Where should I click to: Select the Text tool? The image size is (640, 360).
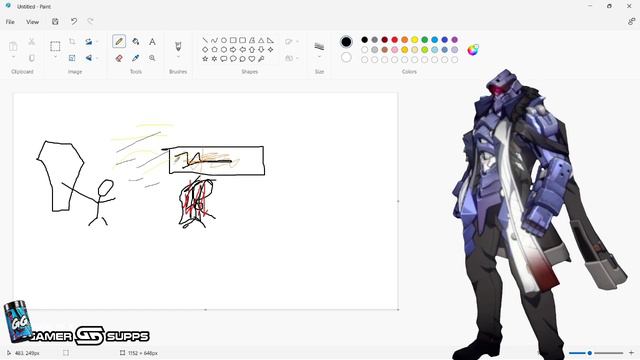pos(152,42)
